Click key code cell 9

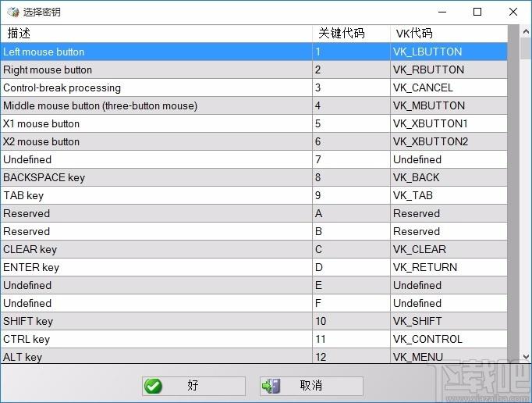[x=351, y=195]
